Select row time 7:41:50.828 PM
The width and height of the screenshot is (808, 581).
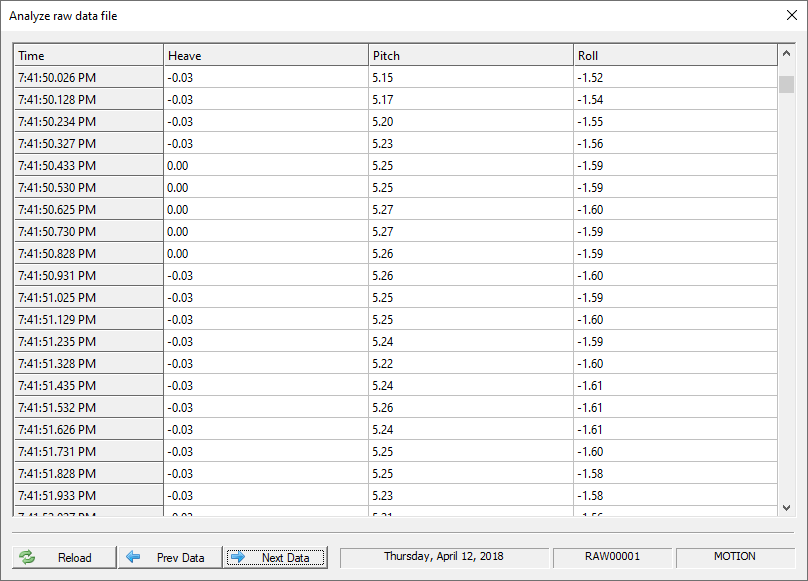89,254
